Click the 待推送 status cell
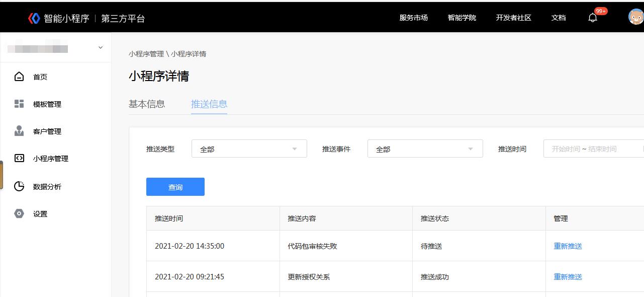 pyautogui.click(x=479, y=246)
